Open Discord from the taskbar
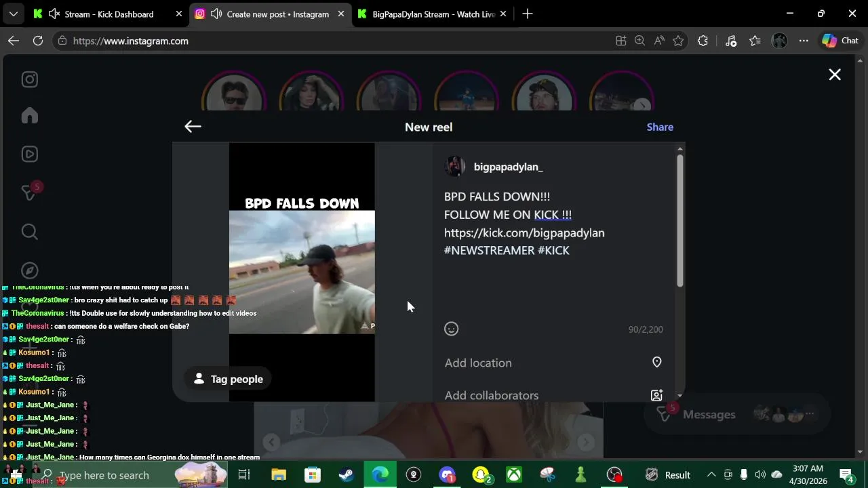This screenshot has width=868, height=488. pos(447,475)
